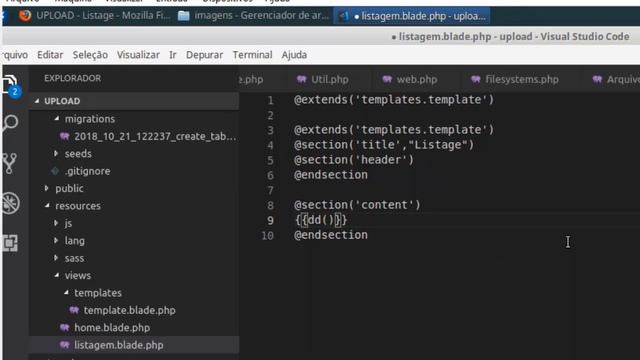The image size is (640, 360).
Task: Click the home.blade.php file icon
Action: pos(64,328)
